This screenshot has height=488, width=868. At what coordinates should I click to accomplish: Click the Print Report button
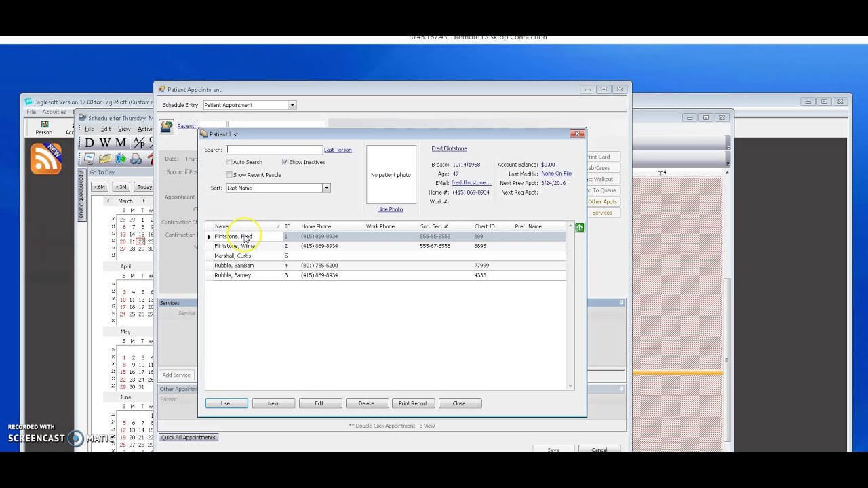coord(413,403)
